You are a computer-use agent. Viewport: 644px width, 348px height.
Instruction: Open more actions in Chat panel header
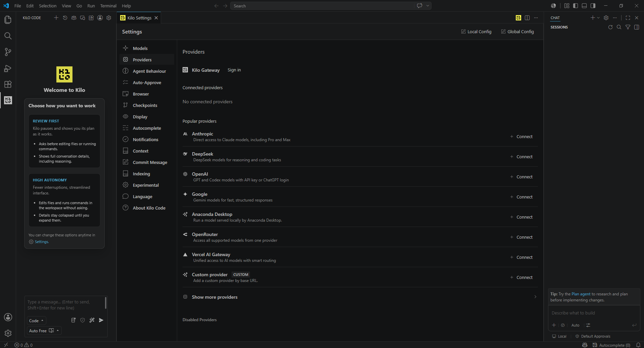pyautogui.click(x=615, y=18)
